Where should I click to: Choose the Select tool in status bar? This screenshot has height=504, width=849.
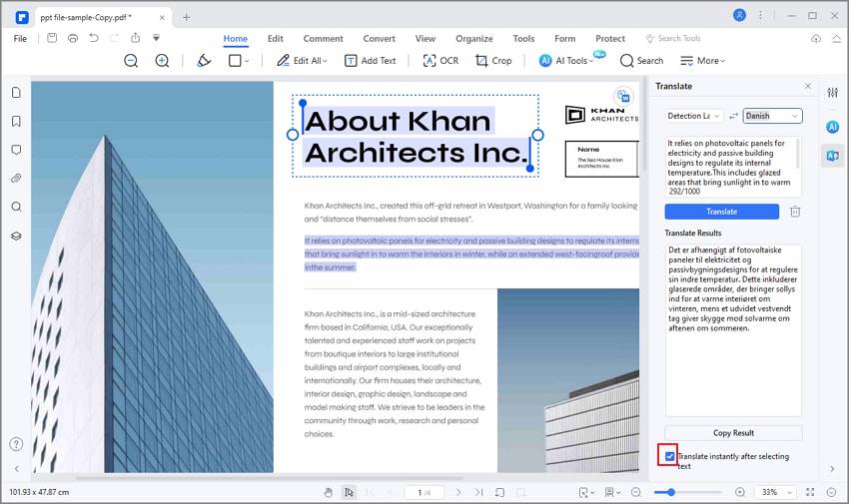click(350, 492)
